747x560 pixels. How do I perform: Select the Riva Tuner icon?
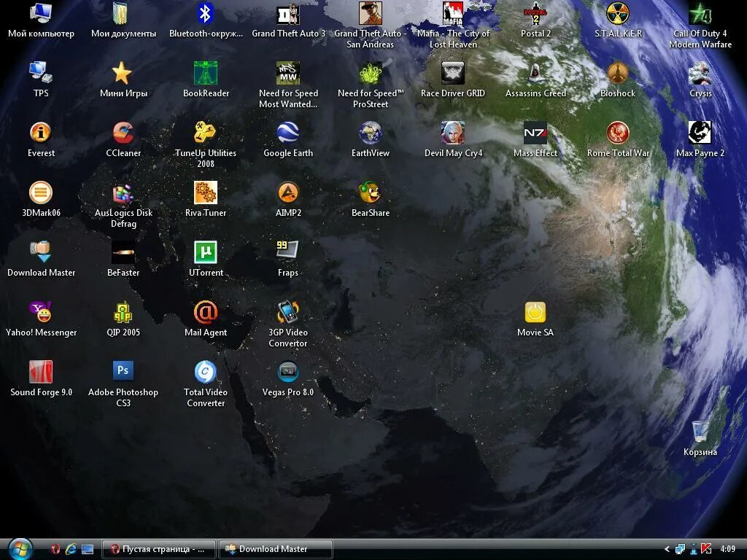coord(206,192)
